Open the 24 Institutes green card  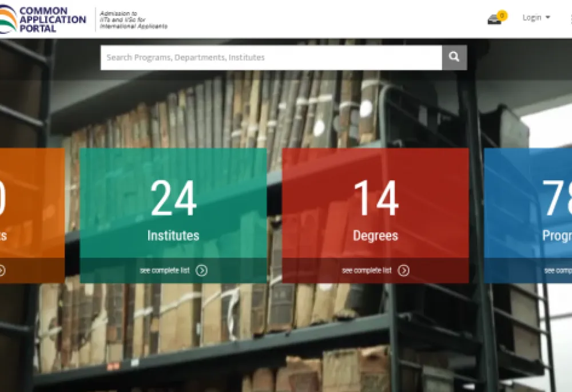coord(173,215)
